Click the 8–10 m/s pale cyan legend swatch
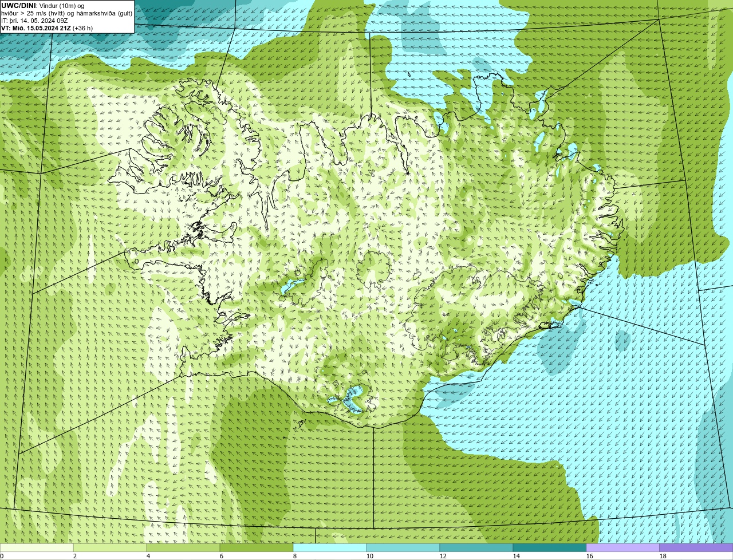Viewport: 733px width, 560px height. [x=330, y=547]
